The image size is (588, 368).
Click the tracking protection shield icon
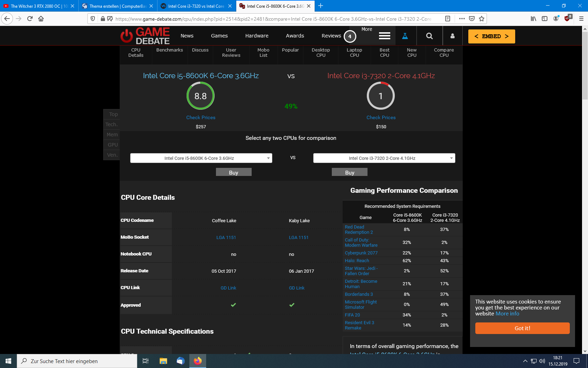93,19
